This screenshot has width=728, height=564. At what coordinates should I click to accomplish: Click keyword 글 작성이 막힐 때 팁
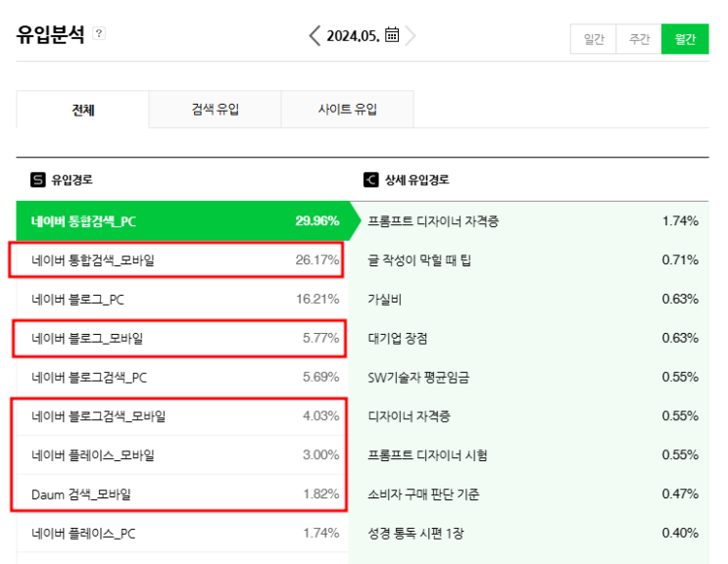tap(419, 260)
